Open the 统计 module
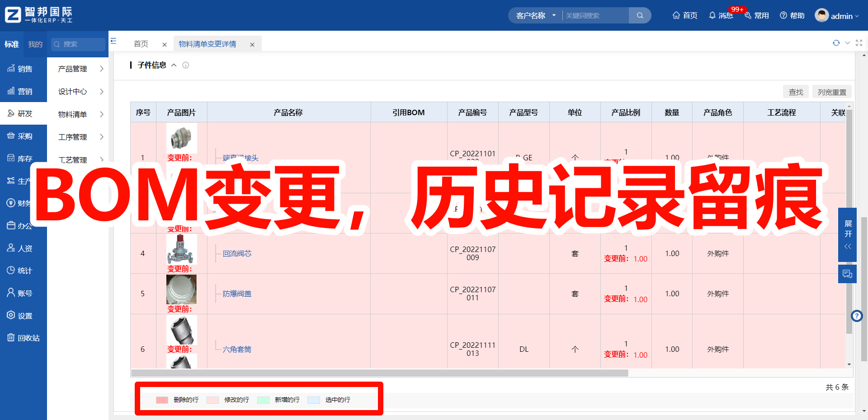This screenshot has height=420, width=868. (x=24, y=270)
